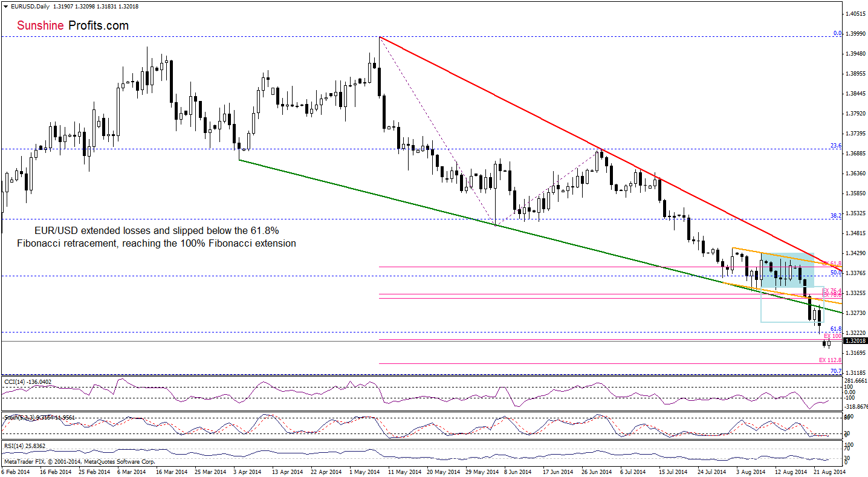Click the 1.32018 current price tag

tap(855, 341)
